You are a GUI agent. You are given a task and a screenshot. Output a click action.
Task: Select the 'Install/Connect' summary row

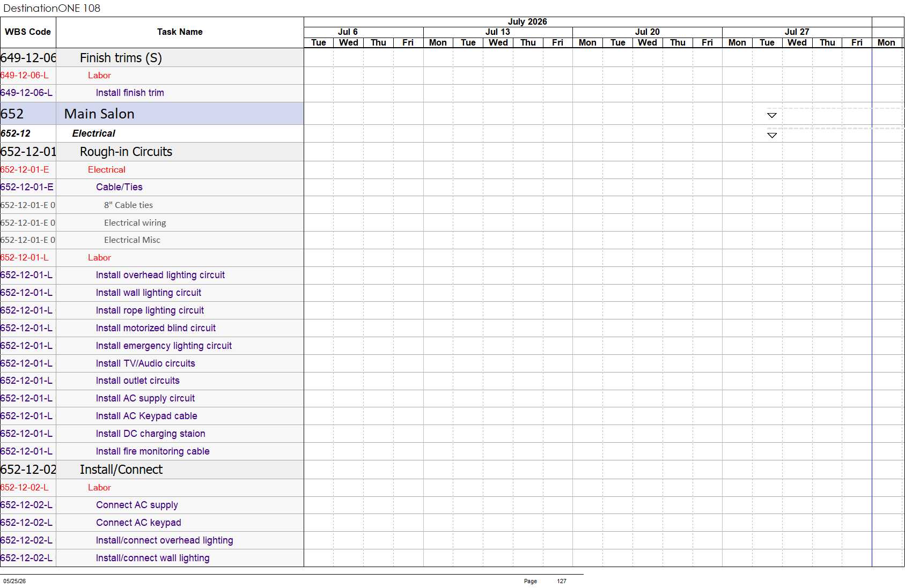(x=152, y=470)
